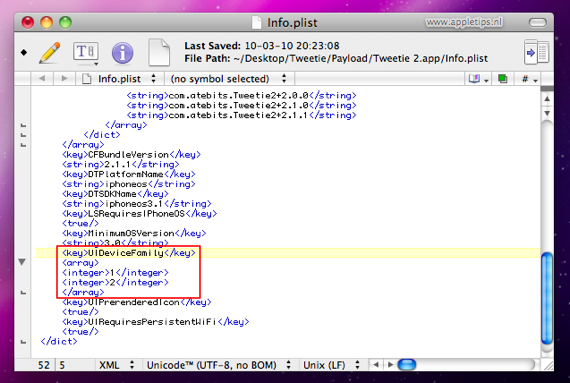The height and width of the screenshot is (383, 570).
Task: Click the DTPlatformName key line
Action: (129, 174)
